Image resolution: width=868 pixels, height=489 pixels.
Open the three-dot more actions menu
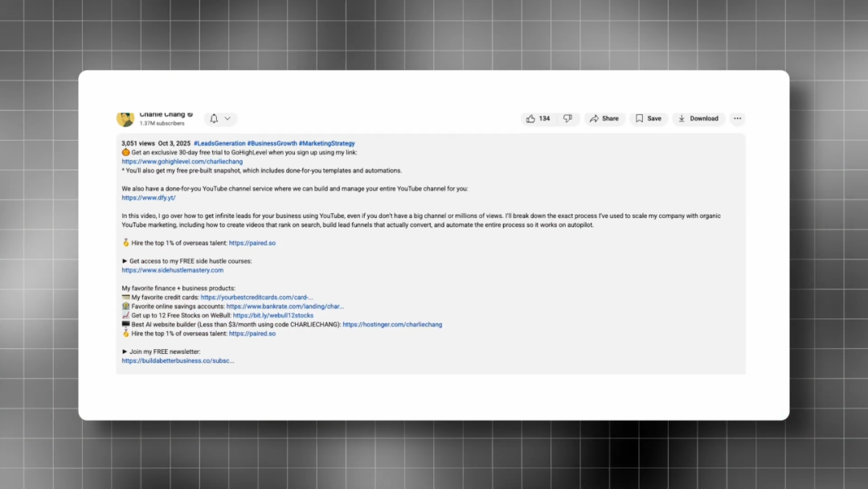click(x=737, y=118)
